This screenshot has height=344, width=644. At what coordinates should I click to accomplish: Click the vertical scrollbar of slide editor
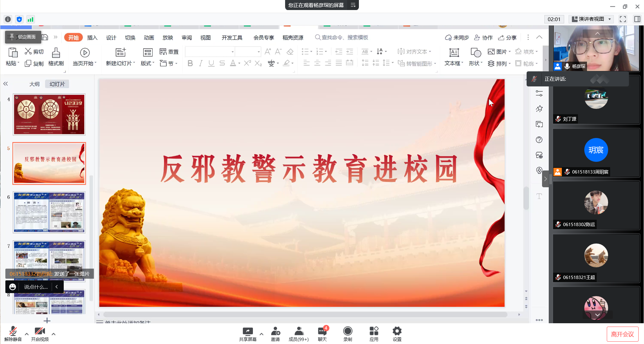[526, 198]
